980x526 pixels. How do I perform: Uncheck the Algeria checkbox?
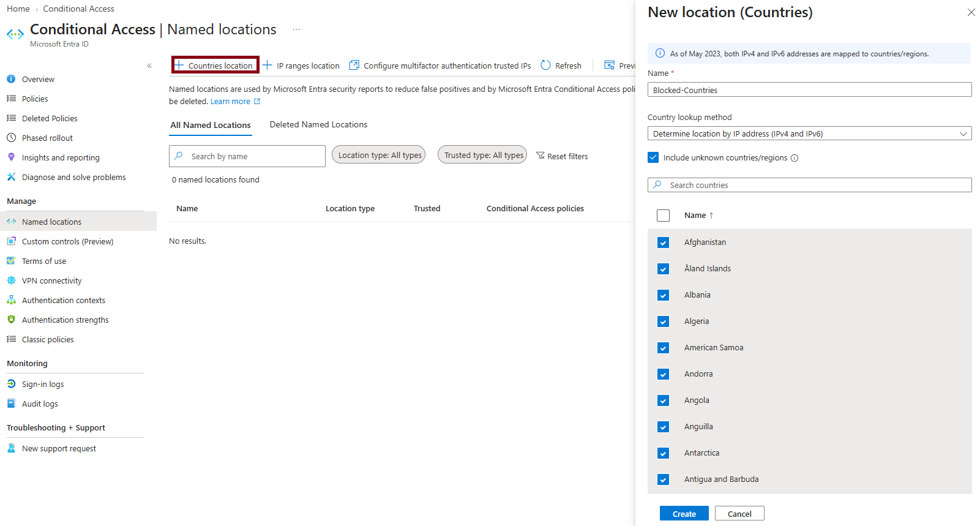[x=663, y=321]
